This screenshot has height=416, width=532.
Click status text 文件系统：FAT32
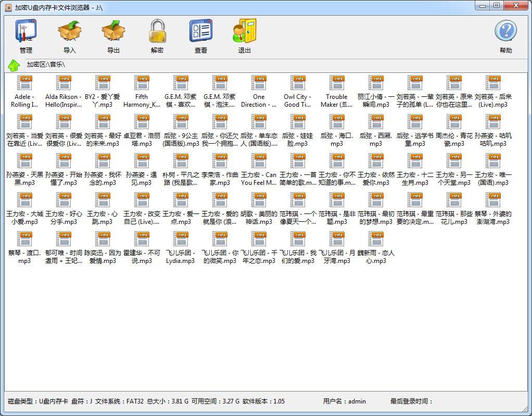(x=119, y=401)
